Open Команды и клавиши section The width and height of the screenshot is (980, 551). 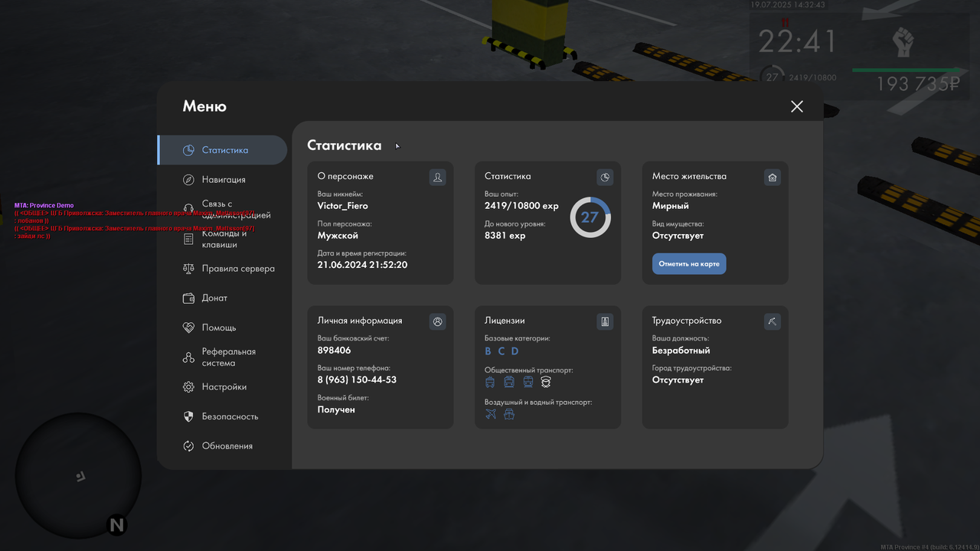pyautogui.click(x=222, y=239)
